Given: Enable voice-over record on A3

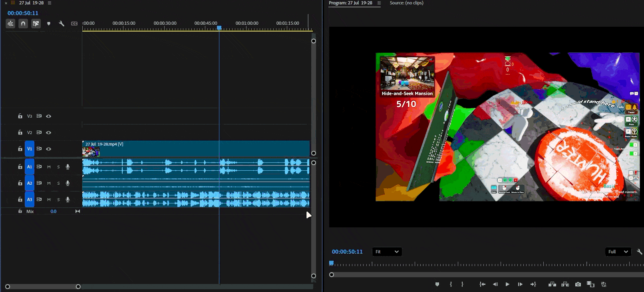Looking at the screenshot, I should tap(68, 199).
